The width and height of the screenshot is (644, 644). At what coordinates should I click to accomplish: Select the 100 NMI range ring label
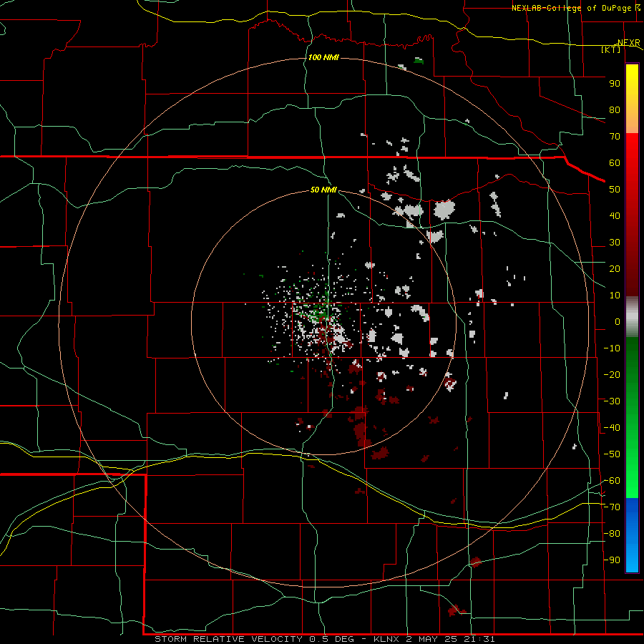[323, 57]
